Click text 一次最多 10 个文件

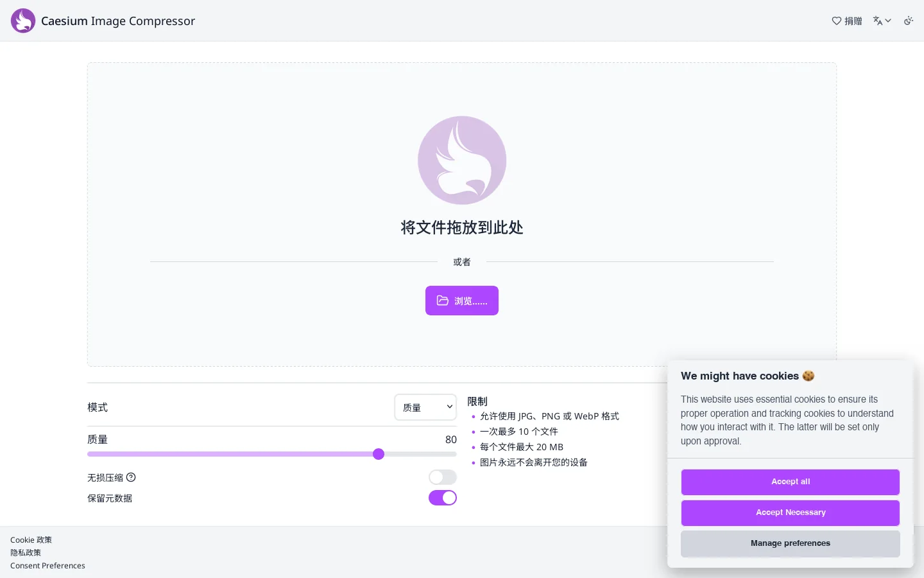point(519,432)
